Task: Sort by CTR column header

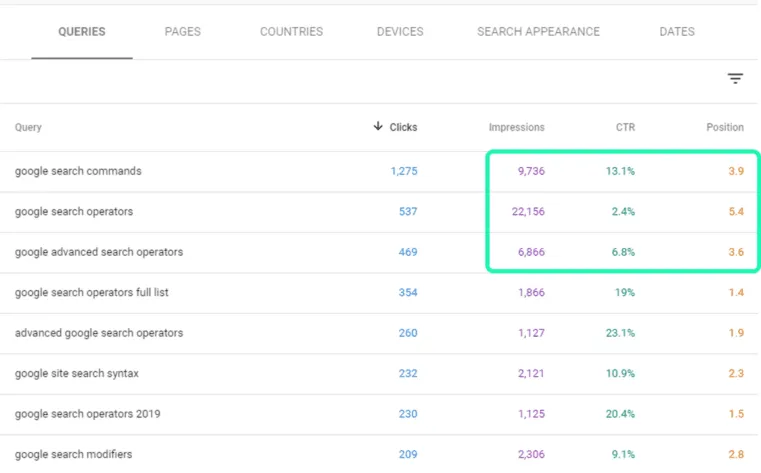Action: 625,127
